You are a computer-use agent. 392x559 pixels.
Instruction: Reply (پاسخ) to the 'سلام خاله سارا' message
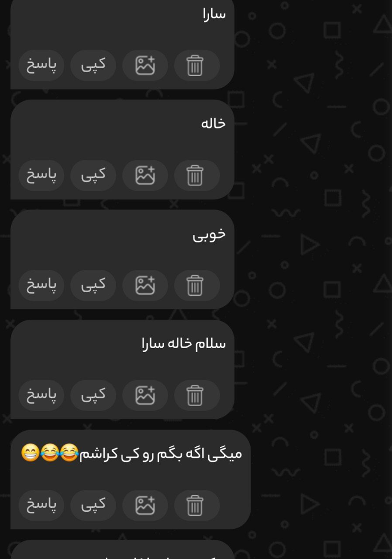pos(41,395)
